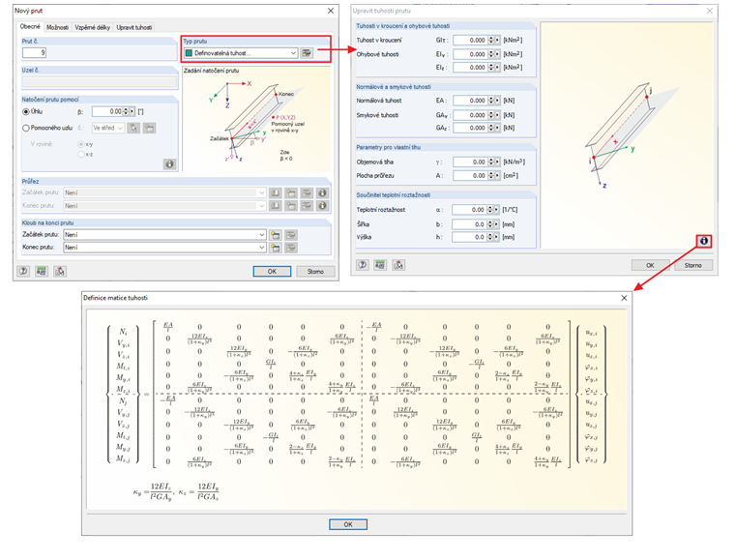Click the GAy shear stiffness field
This screenshot has width=735, height=560.
coord(471,115)
